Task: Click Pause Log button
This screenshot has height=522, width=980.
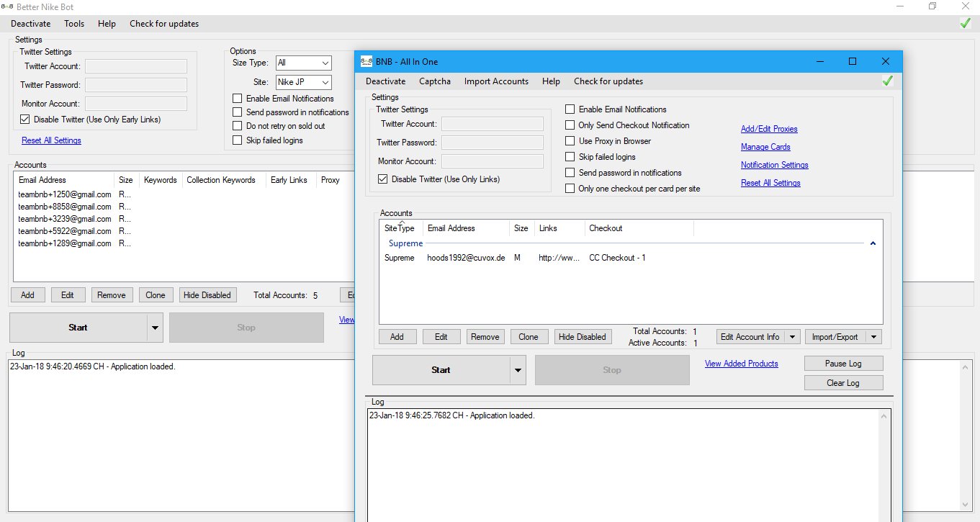Action: 843,363
